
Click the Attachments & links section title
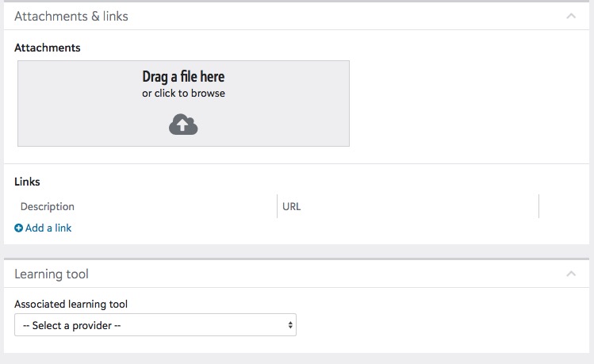(71, 17)
